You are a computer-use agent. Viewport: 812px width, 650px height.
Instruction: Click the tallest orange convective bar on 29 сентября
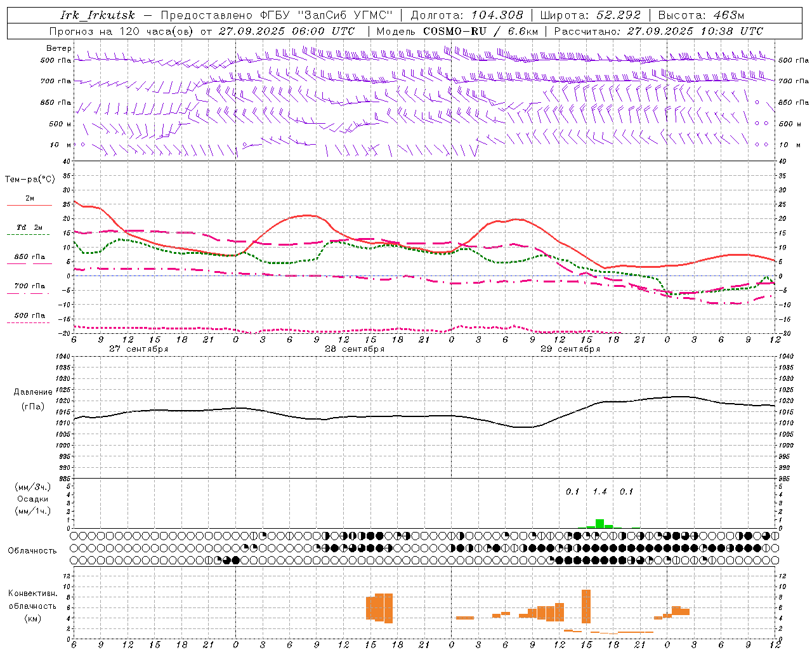click(586, 606)
